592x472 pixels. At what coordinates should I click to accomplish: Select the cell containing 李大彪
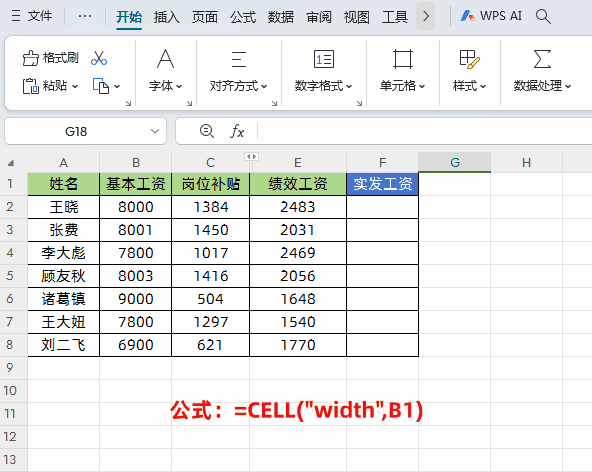pyautogui.click(x=63, y=253)
